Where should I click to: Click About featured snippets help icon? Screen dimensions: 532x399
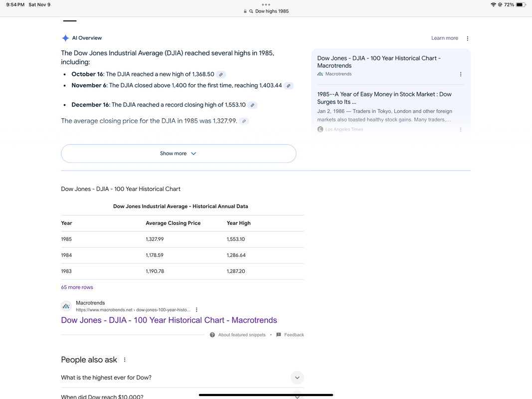(x=212, y=335)
